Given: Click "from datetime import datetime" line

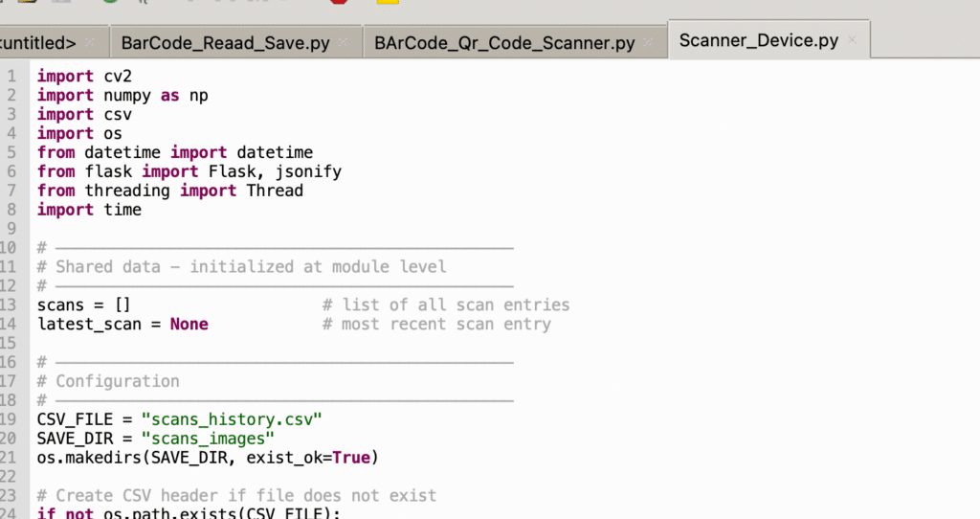Looking at the screenshot, I should coord(175,152).
